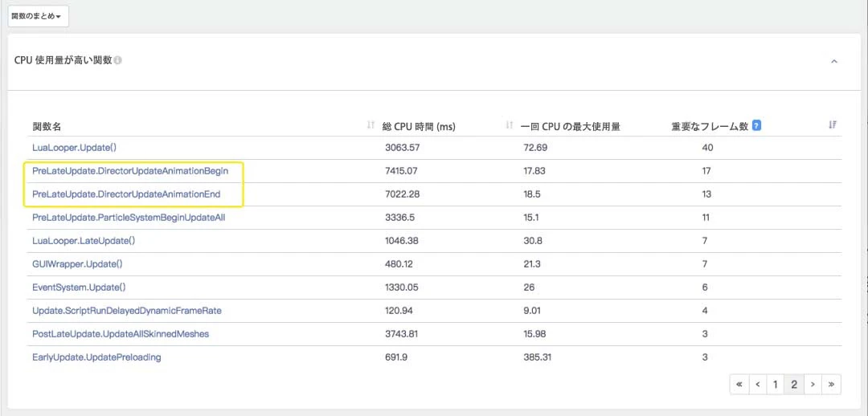Sort by 総 CPU 時間 (ms) sort icon
Viewport: 868px width, 416px height.
[510, 126]
